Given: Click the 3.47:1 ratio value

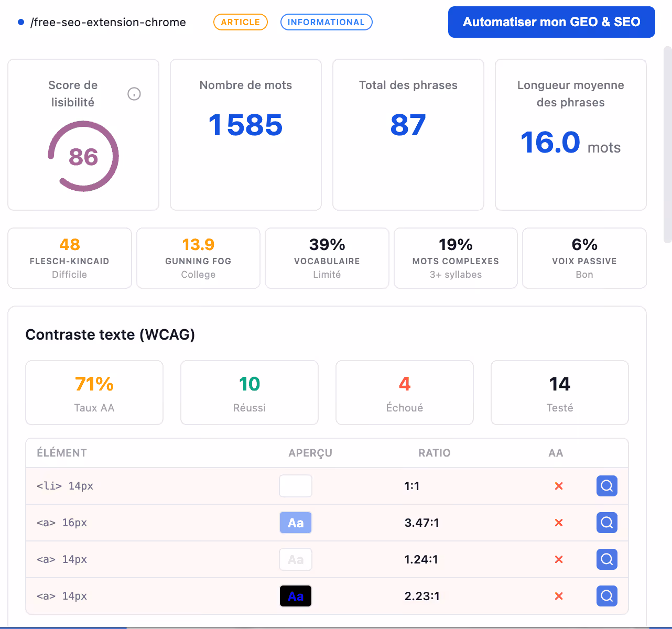Looking at the screenshot, I should coord(422,523).
